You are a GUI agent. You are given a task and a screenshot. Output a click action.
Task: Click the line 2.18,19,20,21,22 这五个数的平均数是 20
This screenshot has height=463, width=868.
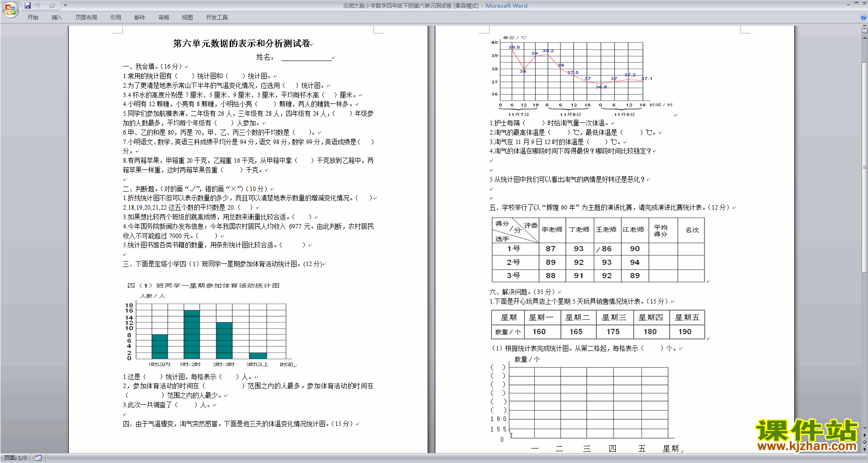188,207
